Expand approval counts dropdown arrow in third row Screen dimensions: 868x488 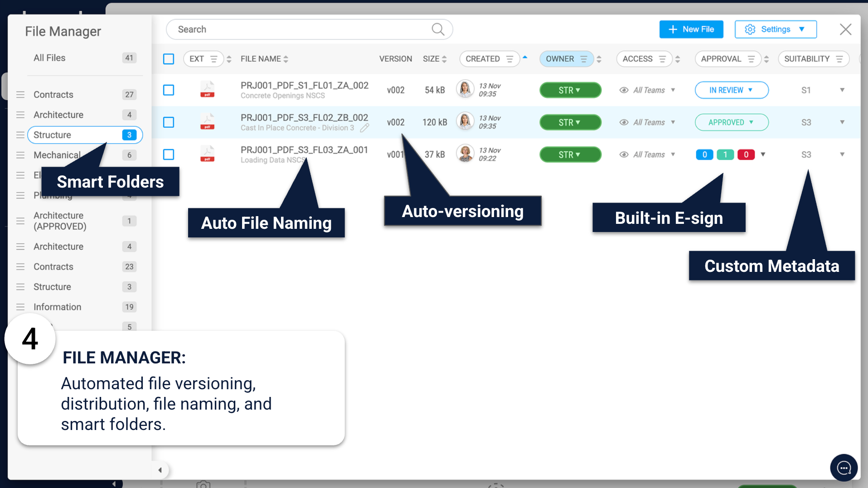(x=763, y=155)
